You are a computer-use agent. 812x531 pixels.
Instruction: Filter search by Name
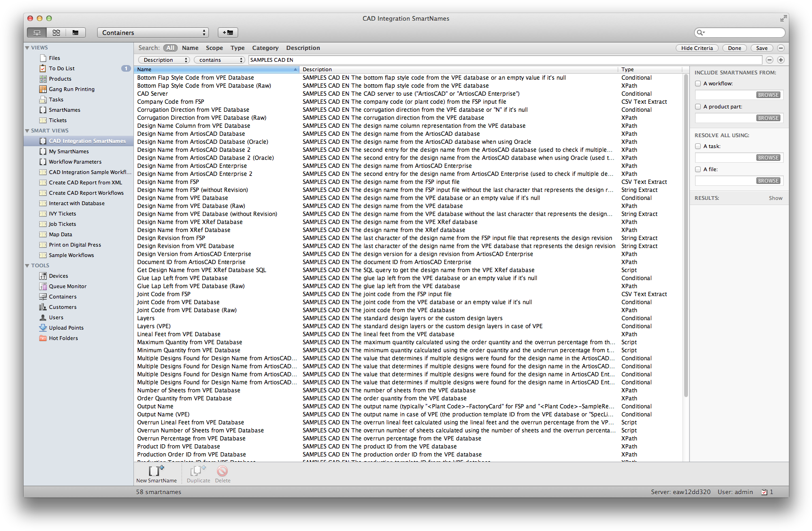[x=190, y=48]
